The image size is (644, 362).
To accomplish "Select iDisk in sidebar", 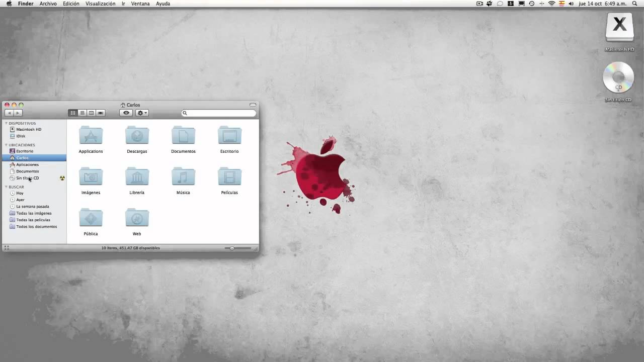I will tap(35, 136).
